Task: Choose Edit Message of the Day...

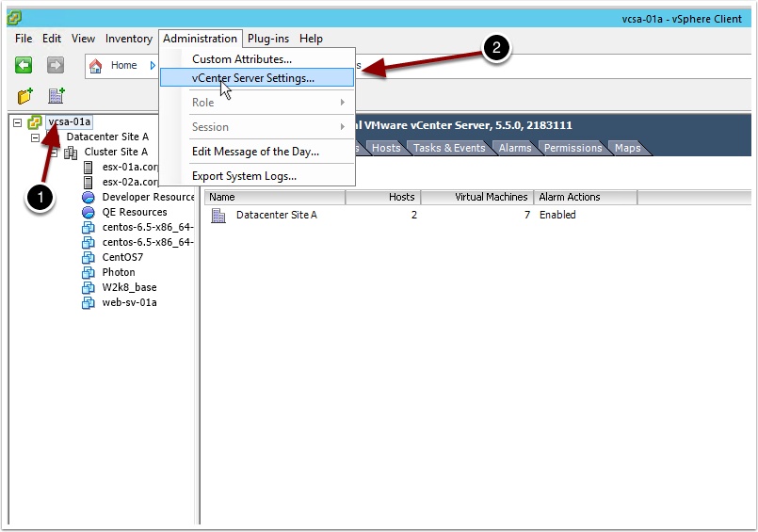Action: [257, 152]
